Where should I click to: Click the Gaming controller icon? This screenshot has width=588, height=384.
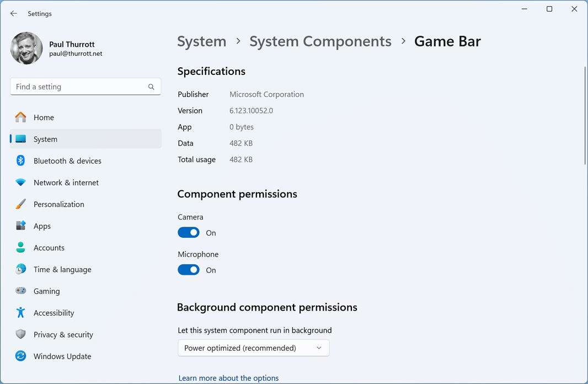pyautogui.click(x=20, y=291)
